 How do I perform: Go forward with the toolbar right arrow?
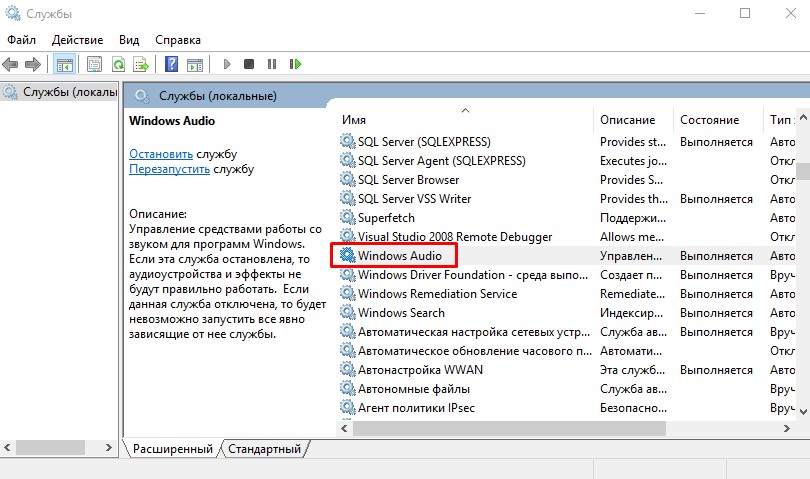[33, 65]
